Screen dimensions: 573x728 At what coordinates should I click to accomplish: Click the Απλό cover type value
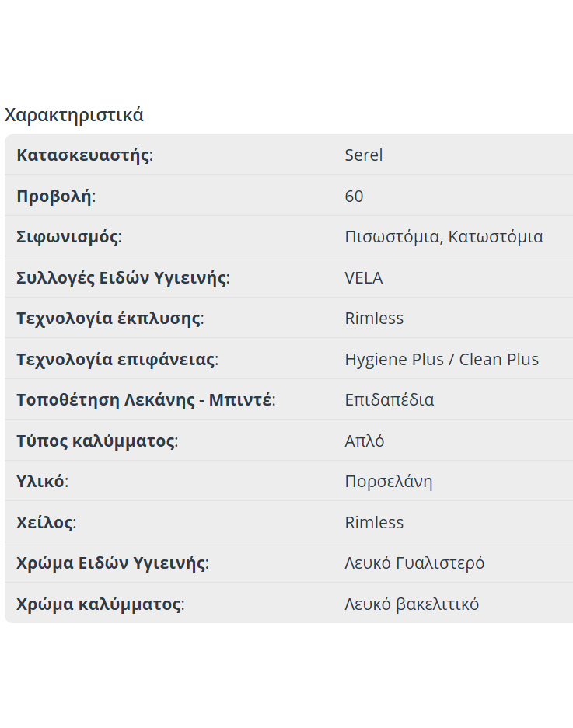pyautogui.click(x=365, y=441)
